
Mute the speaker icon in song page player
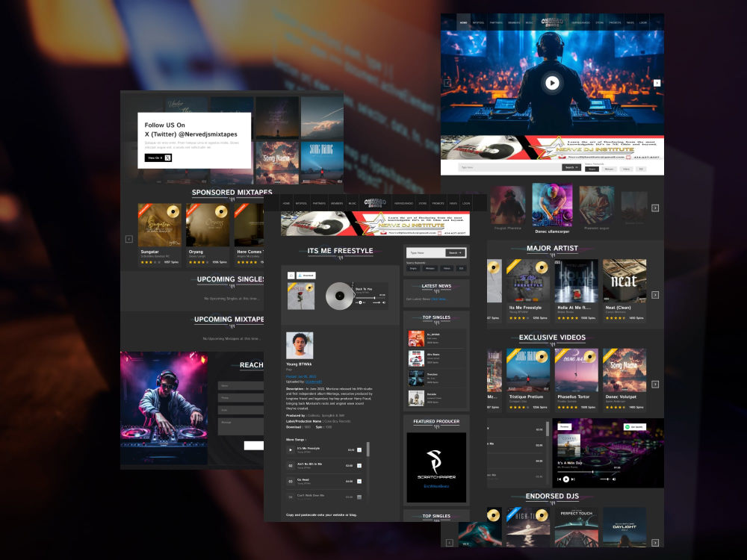tap(384, 302)
